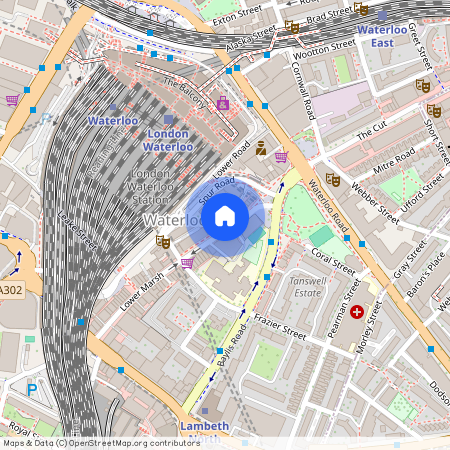Select the theatre masks icon beside Alaska Street
450x450 pixels.
point(292,27)
